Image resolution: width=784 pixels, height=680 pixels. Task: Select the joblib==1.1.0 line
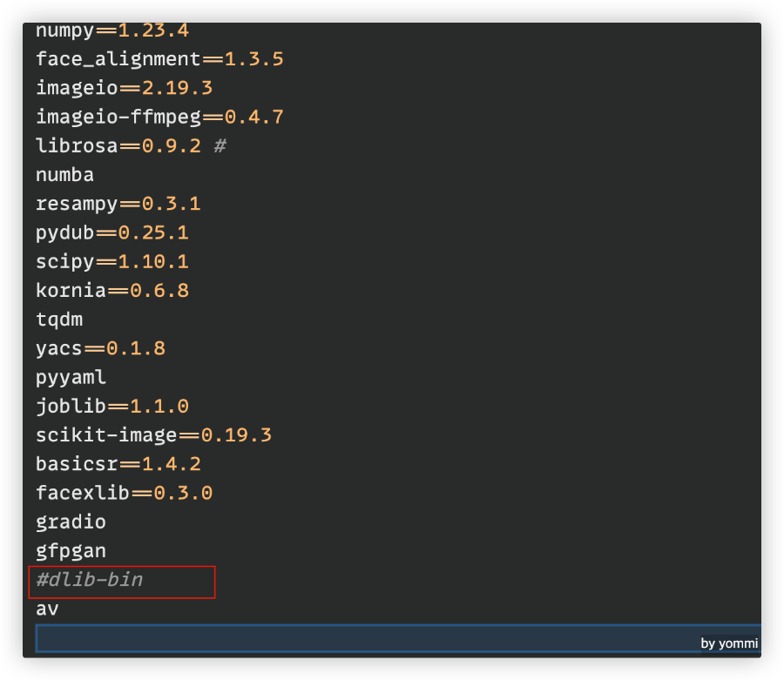112,407
